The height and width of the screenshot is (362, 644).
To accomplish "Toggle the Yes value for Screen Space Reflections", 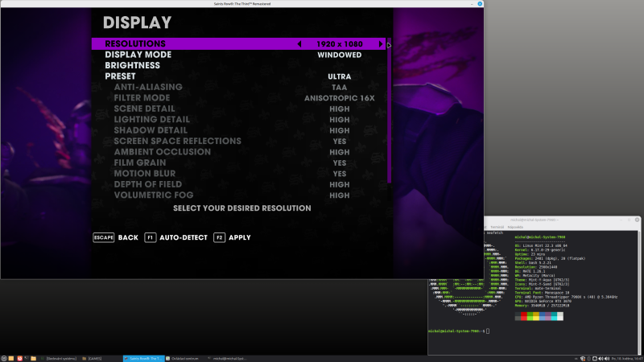I will point(339,142).
